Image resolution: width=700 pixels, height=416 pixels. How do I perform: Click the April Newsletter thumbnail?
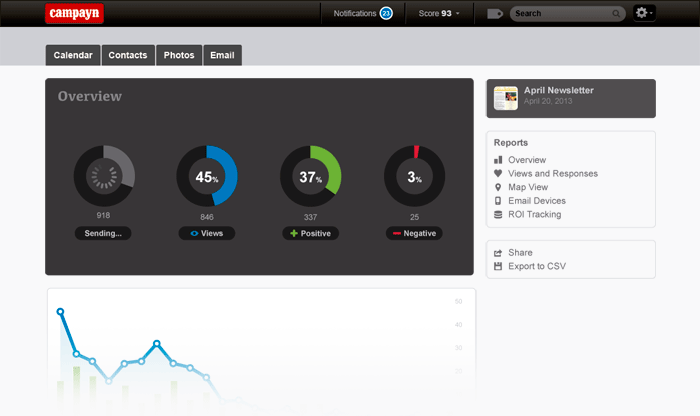[x=506, y=98]
